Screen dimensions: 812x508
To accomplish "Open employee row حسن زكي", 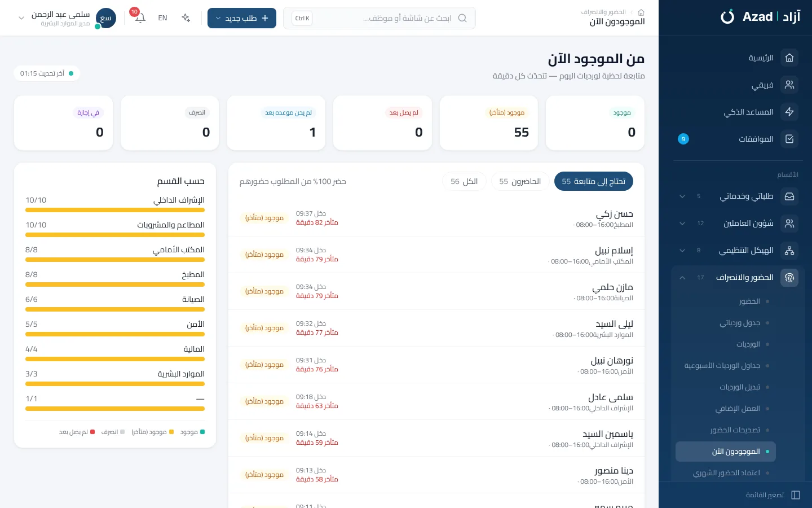I will [436, 218].
